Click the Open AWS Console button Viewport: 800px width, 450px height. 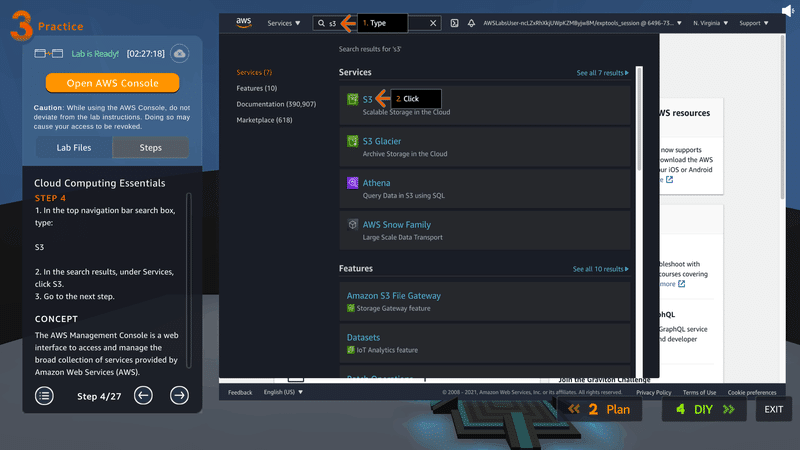tap(112, 83)
